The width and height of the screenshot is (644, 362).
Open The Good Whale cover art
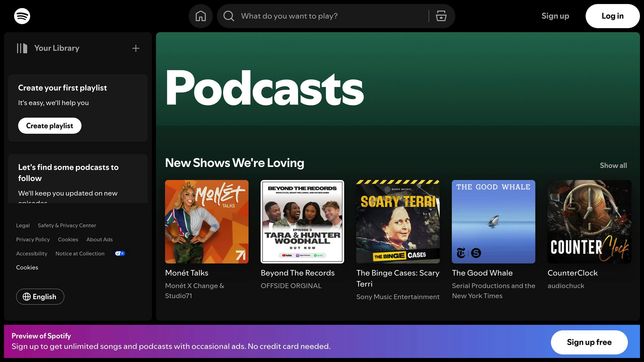pos(494,222)
